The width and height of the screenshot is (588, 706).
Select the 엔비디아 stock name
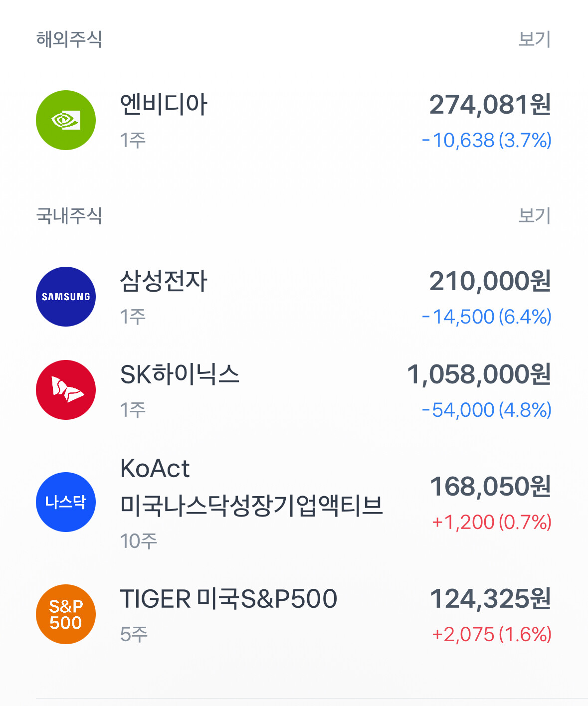[x=164, y=105]
